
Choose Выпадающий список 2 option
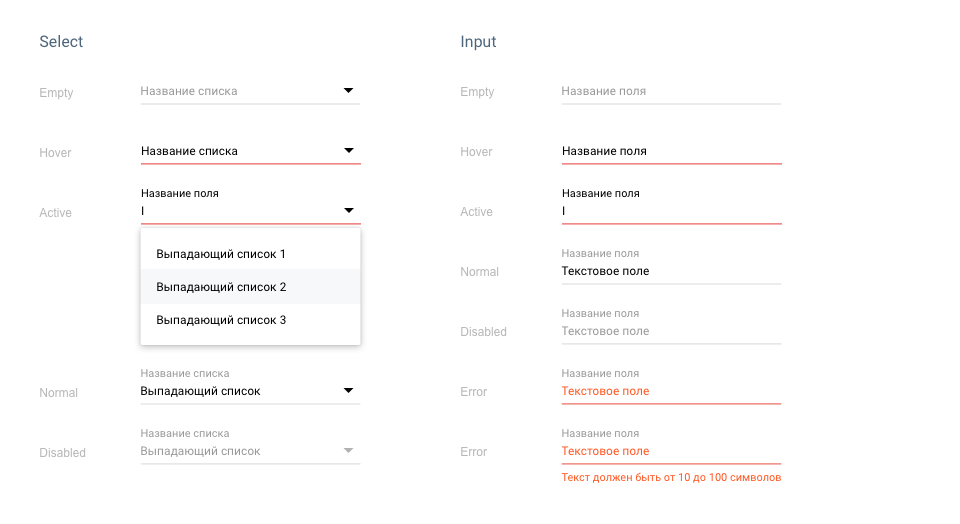[250, 287]
